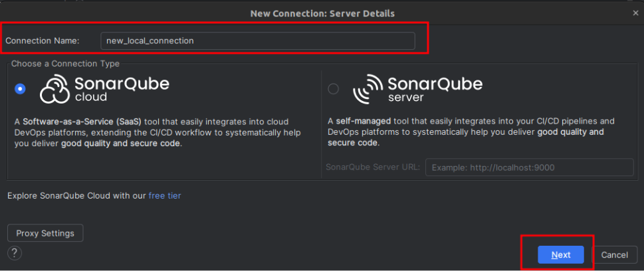
Task: Open Proxy Settings
Action: point(45,233)
